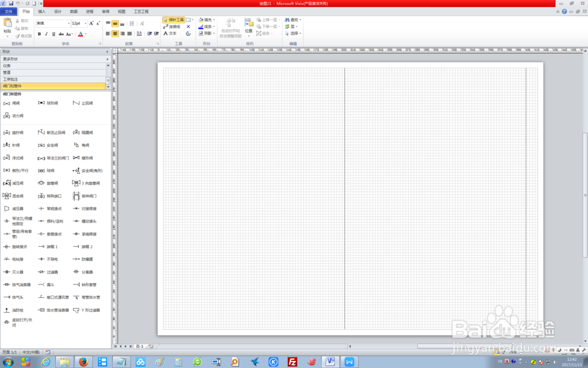
Task: Open the 管道 stencil title
Action: click(x=53, y=72)
